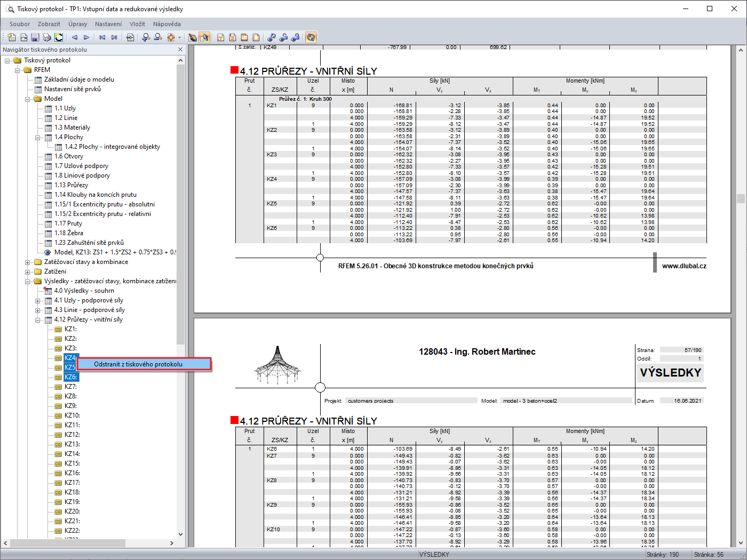The width and height of the screenshot is (747, 560).
Task: Click the orange refresh icon in toolbar
Action: pos(311,37)
